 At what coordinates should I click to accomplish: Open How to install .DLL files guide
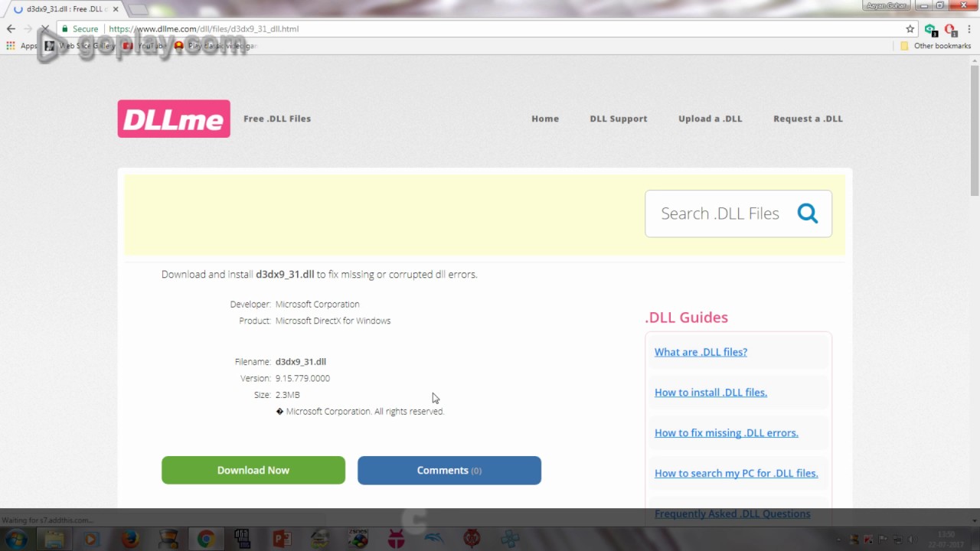[x=710, y=393]
